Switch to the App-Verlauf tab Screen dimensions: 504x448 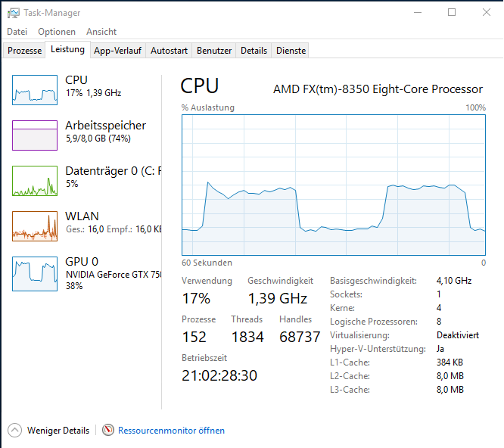tap(117, 51)
